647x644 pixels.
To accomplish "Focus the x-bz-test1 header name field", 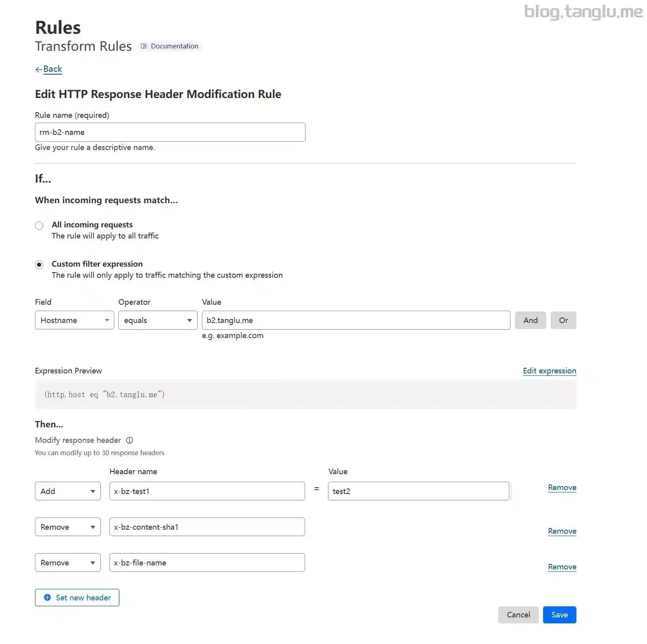I will coord(207,491).
